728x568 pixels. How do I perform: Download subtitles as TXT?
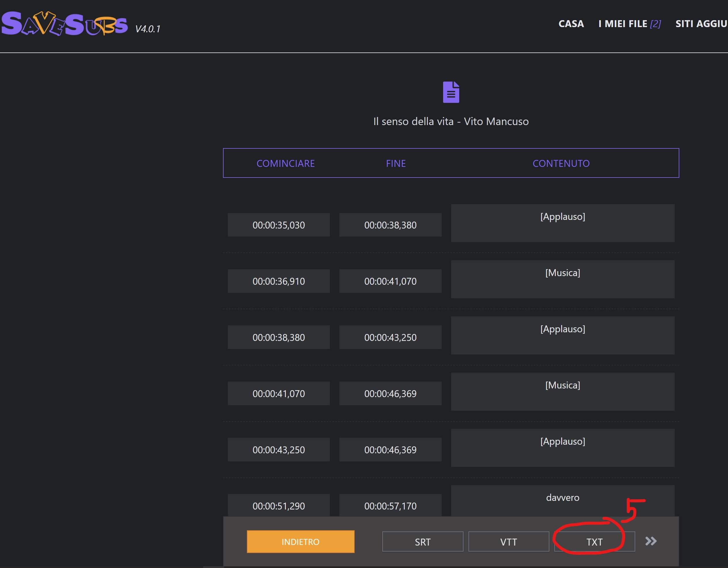(594, 542)
